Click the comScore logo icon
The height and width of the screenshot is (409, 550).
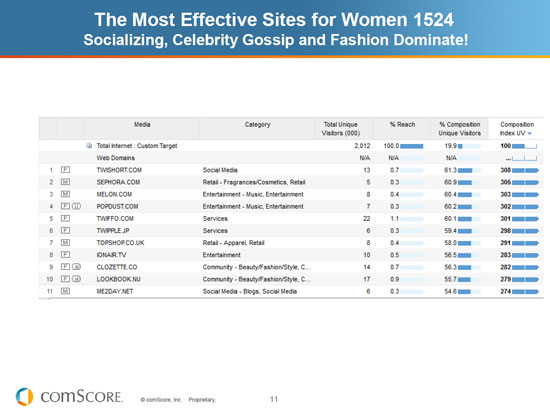[x=25, y=397]
